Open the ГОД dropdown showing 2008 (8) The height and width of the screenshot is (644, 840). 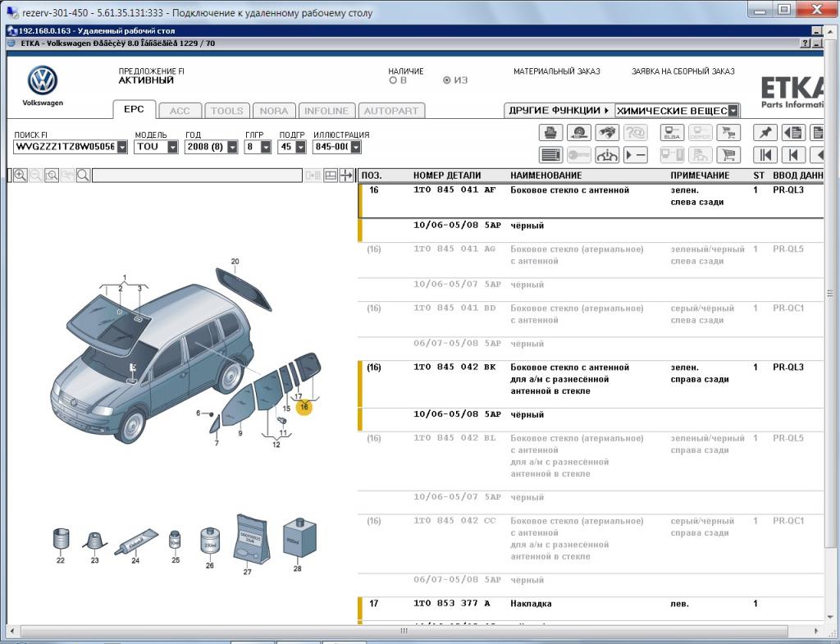[x=232, y=147]
